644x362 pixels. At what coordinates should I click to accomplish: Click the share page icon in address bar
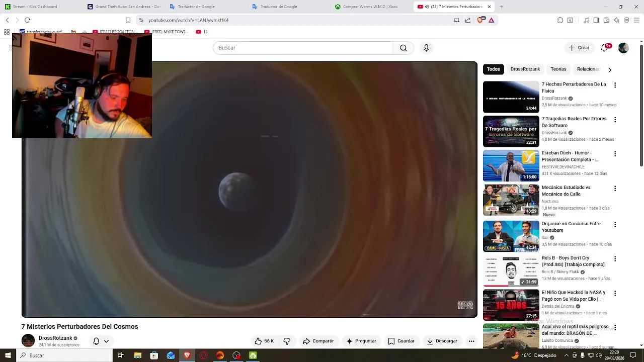click(x=468, y=20)
